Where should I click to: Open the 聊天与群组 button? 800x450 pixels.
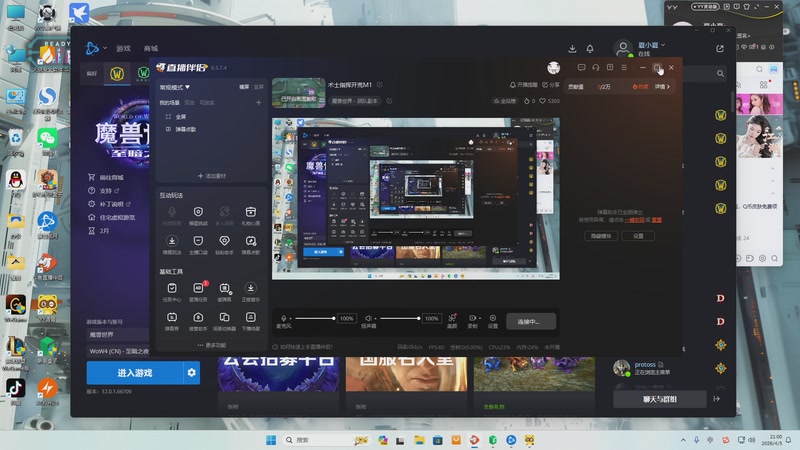(660, 399)
